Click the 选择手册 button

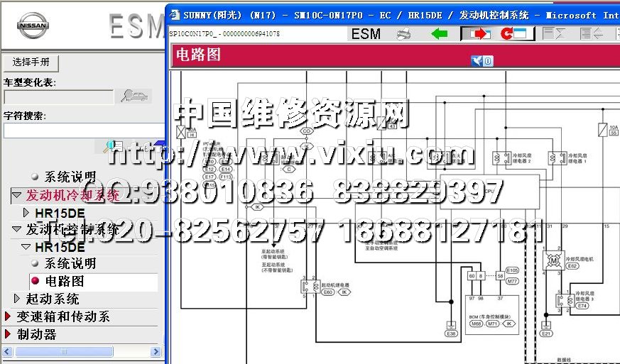point(31,62)
